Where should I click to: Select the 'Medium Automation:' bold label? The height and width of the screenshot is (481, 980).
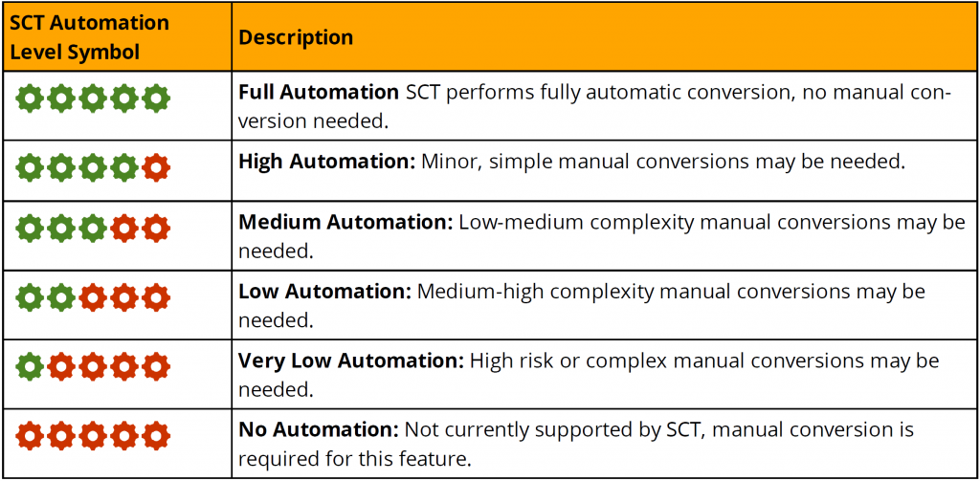tap(345, 223)
